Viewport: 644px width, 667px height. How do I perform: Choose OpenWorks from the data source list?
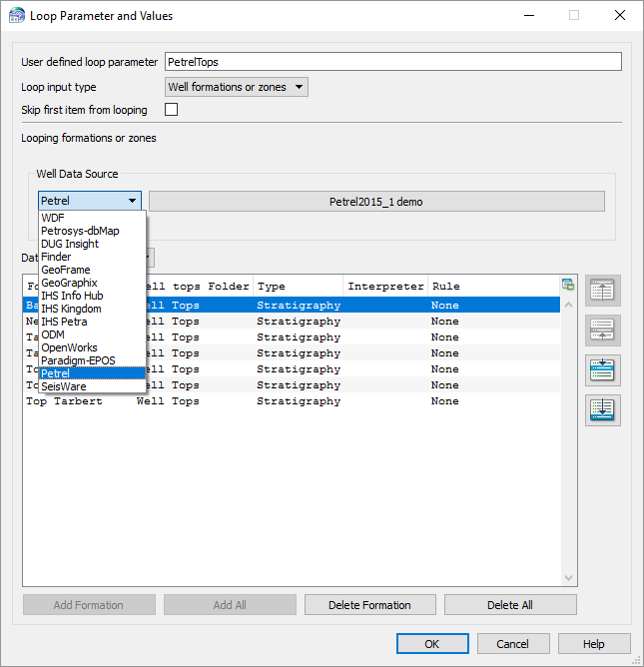click(x=69, y=347)
